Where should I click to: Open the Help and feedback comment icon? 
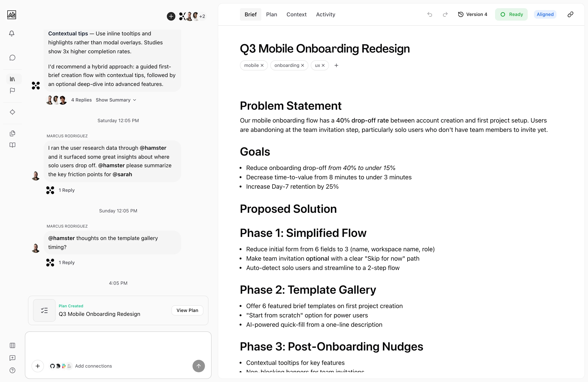click(x=12, y=358)
